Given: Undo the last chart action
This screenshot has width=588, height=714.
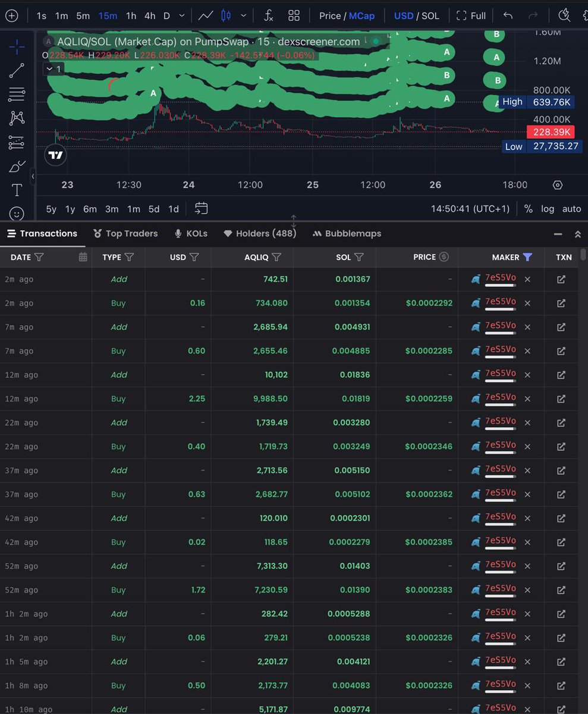Looking at the screenshot, I should coord(508,16).
